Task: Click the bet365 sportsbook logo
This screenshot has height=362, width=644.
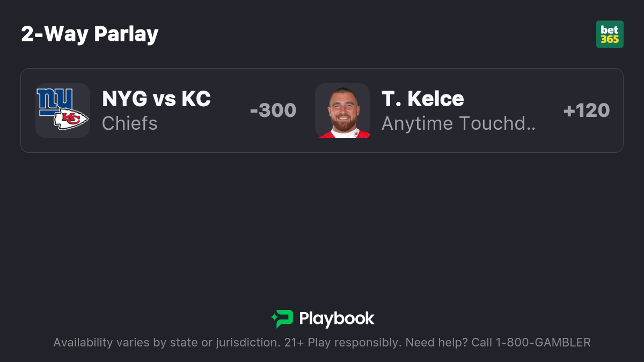Action: pyautogui.click(x=610, y=34)
